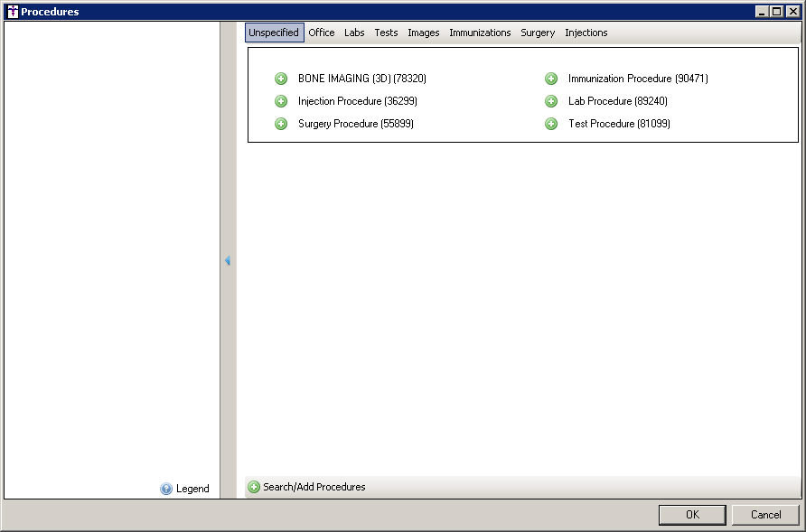Select the Unspecified tab
Image resolution: width=806 pixels, height=532 pixels.
pos(274,33)
